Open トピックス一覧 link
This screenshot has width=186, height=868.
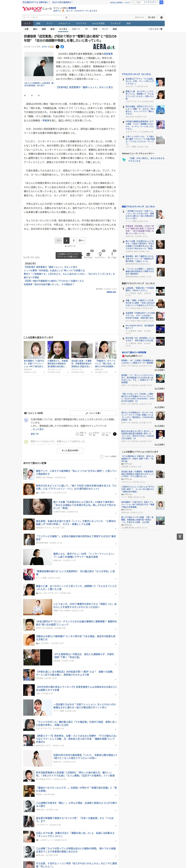tap(155, 29)
